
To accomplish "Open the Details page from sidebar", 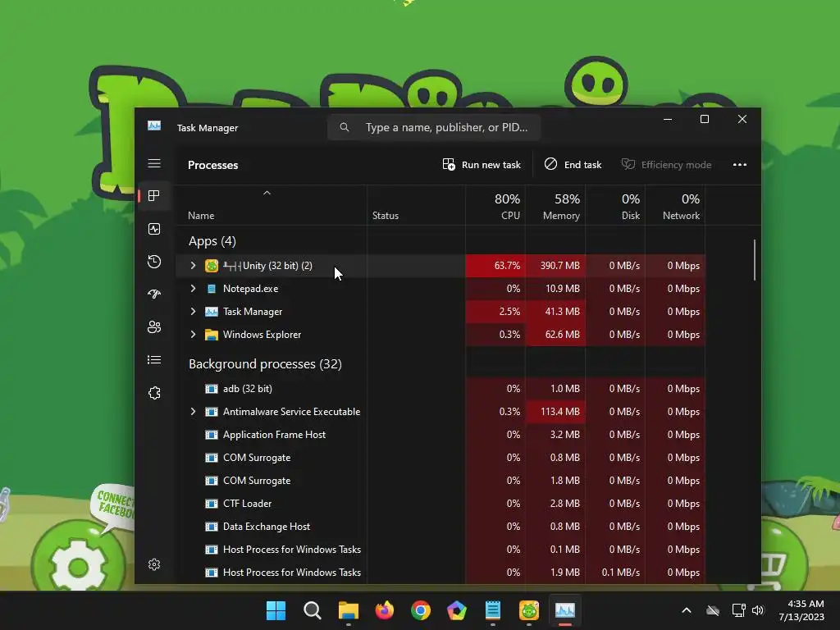I will click(x=154, y=360).
